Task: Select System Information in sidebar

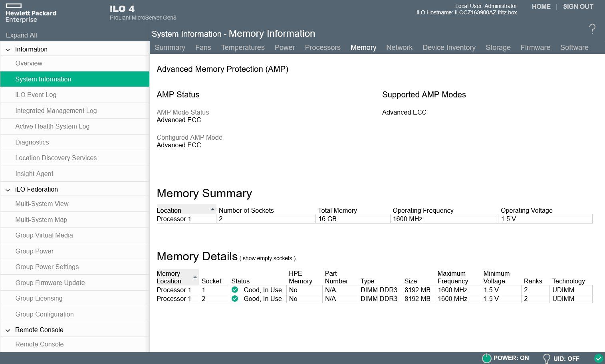Action: [75, 79]
